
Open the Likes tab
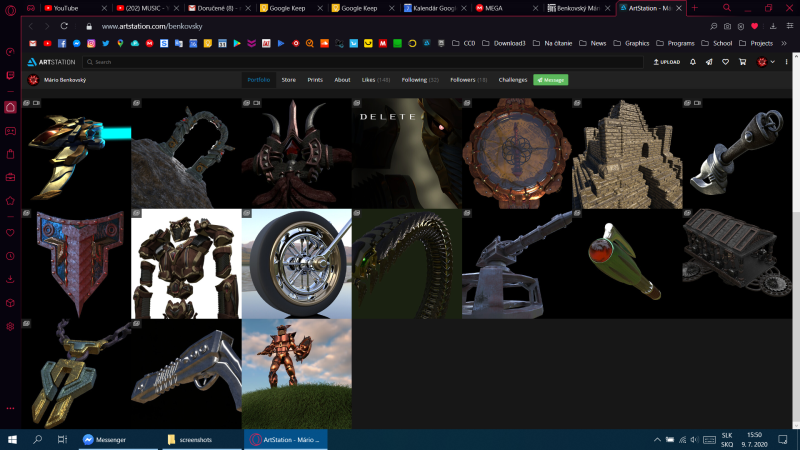click(376, 80)
